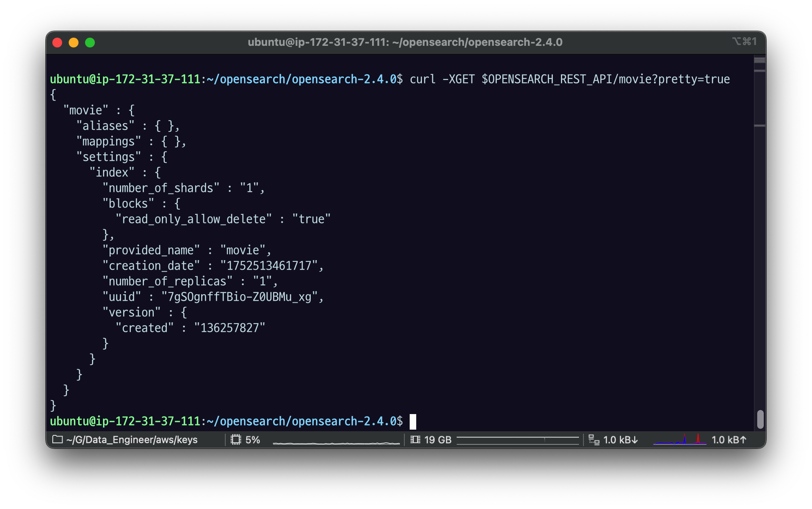Click the yellow minimize window button
Screen dimensions: 812x509
(74, 43)
